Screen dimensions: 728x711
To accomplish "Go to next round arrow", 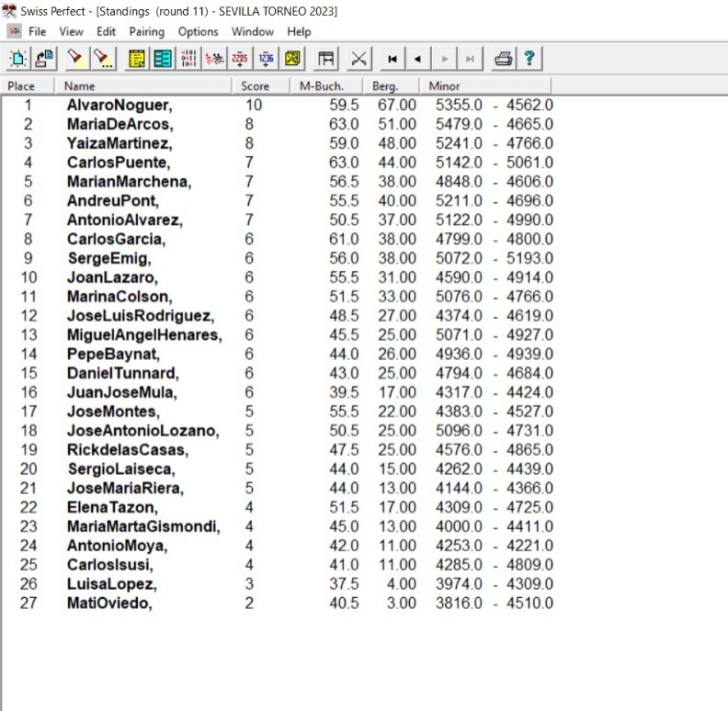I will coord(444,59).
